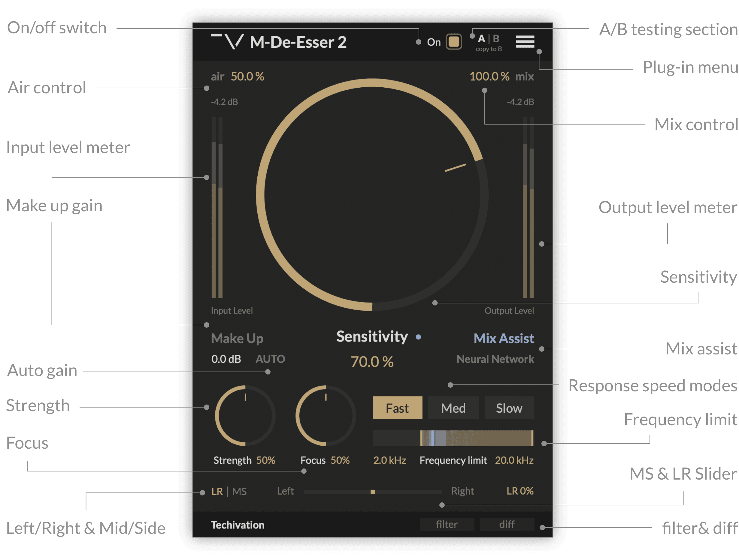Click the mix 100.0 % value
The image size is (739, 560).
pos(489,77)
